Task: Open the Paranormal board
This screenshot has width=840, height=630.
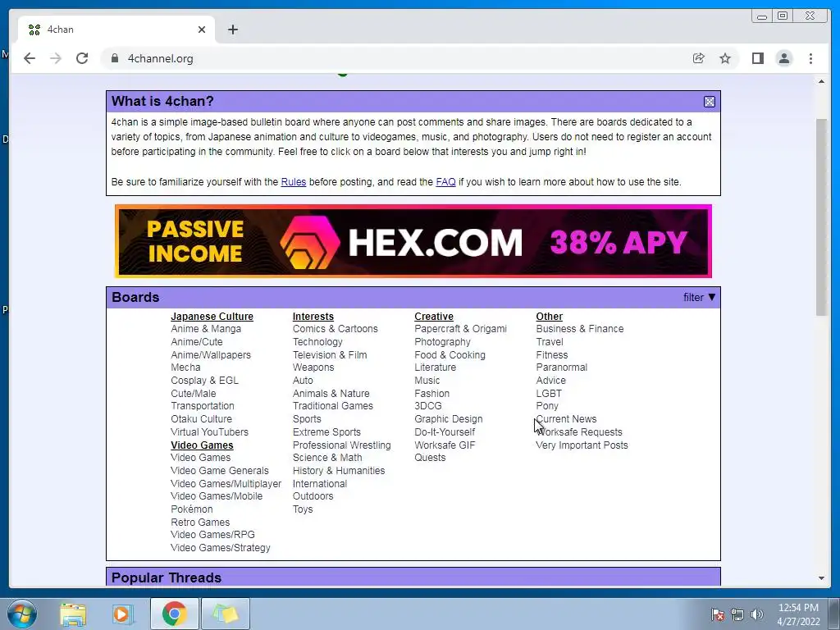Action: point(561,367)
